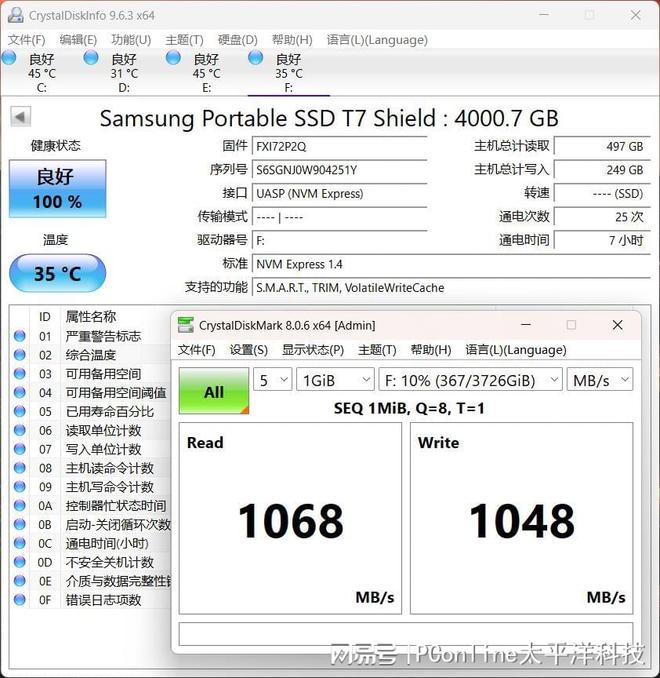This screenshot has height=678, width=660.
Task: Click the 35 °C temperature indicator
Action: 57,273
